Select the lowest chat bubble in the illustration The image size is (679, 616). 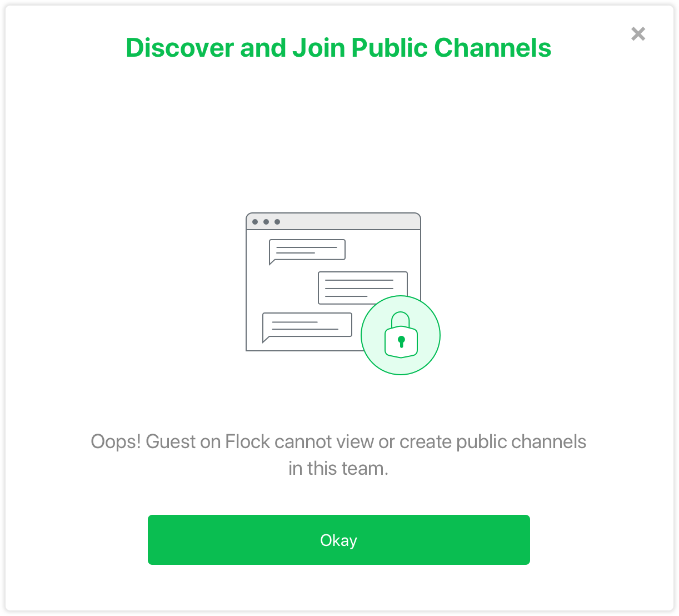[x=307, y=327]
